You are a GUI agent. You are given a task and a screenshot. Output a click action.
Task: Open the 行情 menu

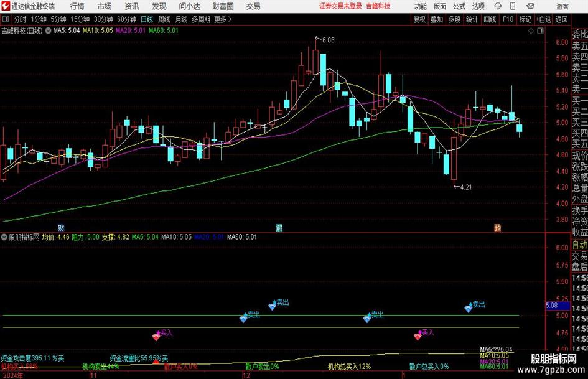77,6
